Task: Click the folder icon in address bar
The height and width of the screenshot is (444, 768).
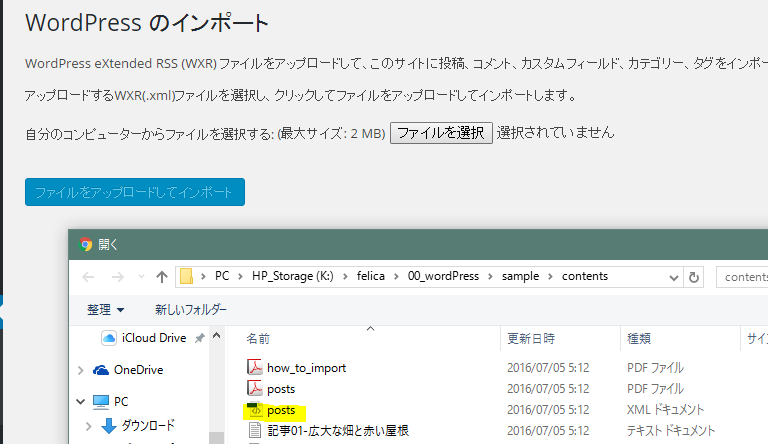Action: 186,277
